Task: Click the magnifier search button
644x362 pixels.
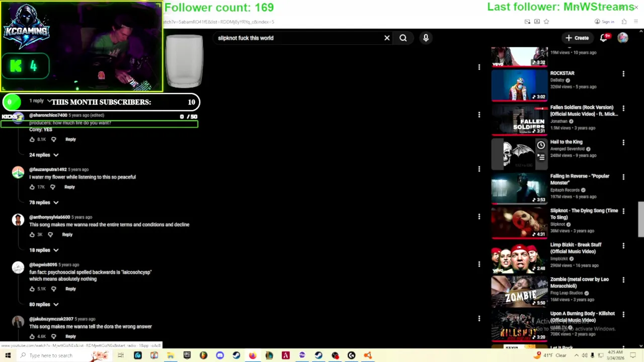Action: click(x=403, y=38)
